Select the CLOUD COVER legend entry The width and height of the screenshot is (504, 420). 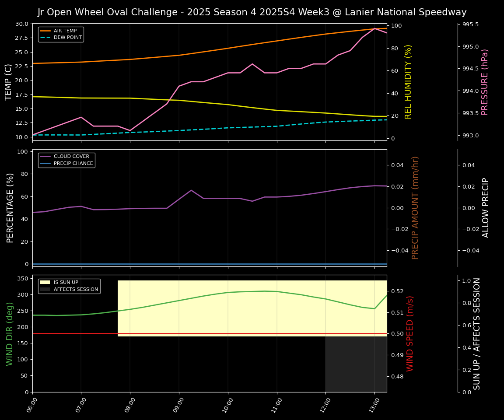[x=71, y=157]
